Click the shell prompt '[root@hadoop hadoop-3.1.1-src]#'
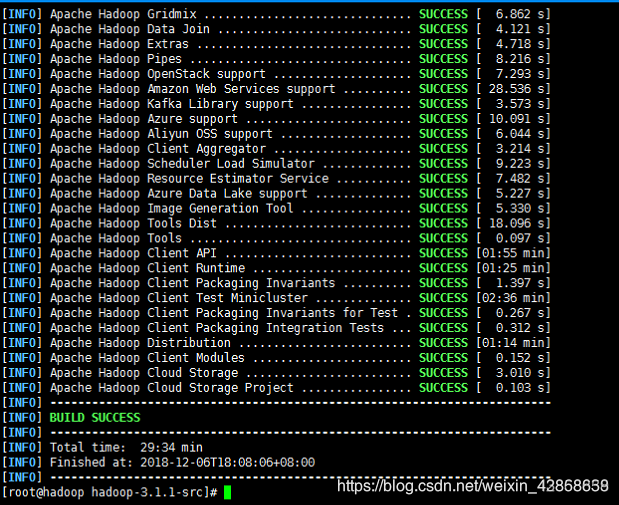This screenshot has width=619, height=505. point(110,493)
